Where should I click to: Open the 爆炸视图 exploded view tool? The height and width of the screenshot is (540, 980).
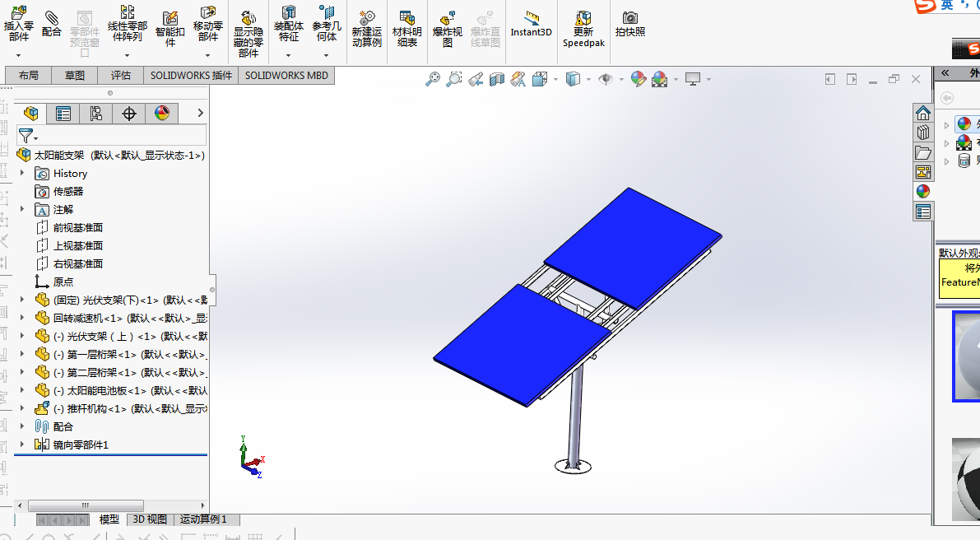coord(447,26)
